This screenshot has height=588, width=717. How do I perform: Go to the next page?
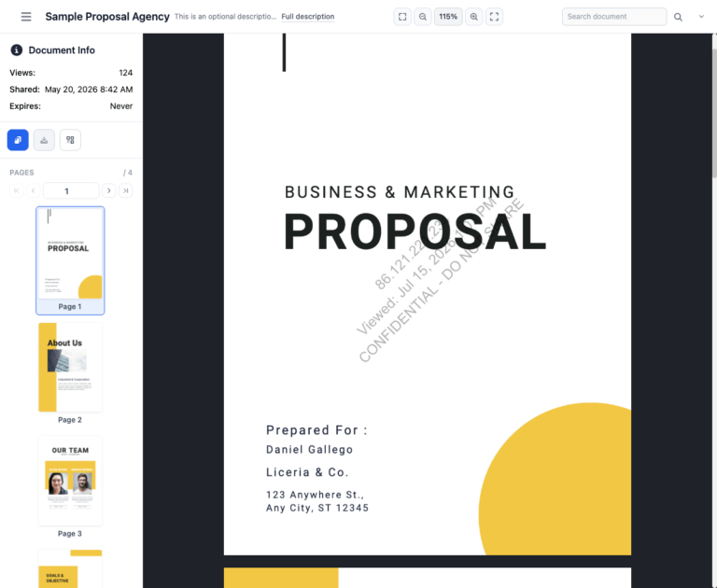click(x=109, y=190)
